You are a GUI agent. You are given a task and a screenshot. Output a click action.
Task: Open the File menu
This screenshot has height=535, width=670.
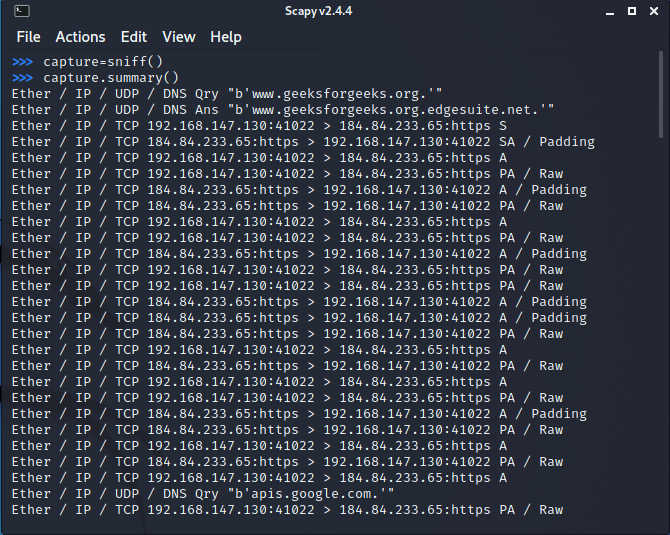[x=28, y=37]
